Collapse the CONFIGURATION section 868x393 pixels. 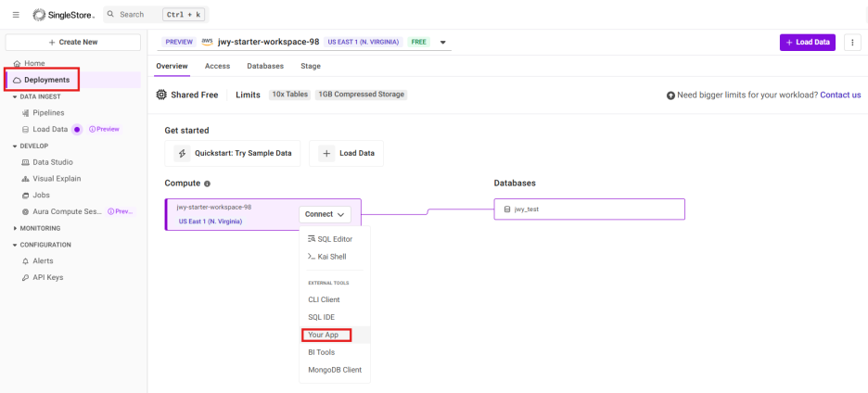pyautogui.click(x=41, y=245)
